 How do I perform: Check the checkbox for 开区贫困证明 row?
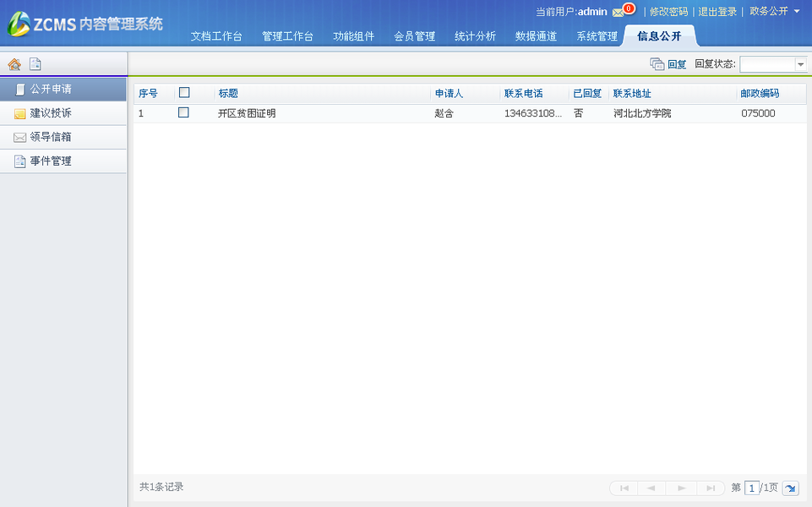[183, 112]
